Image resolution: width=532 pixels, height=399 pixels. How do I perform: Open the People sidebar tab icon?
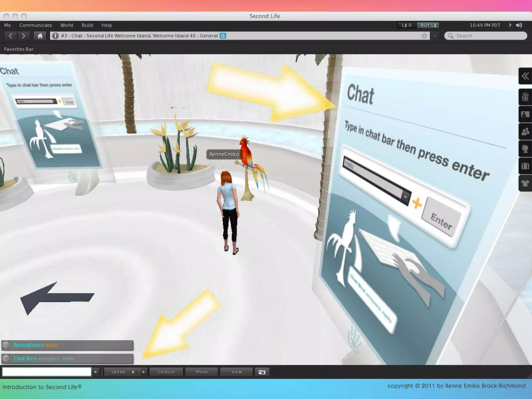pyautogui.click(x=525, y=131)
